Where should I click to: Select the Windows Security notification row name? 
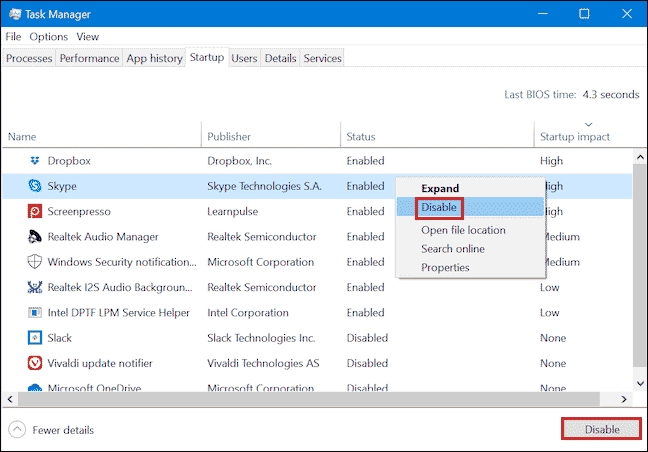coord(122,262)
